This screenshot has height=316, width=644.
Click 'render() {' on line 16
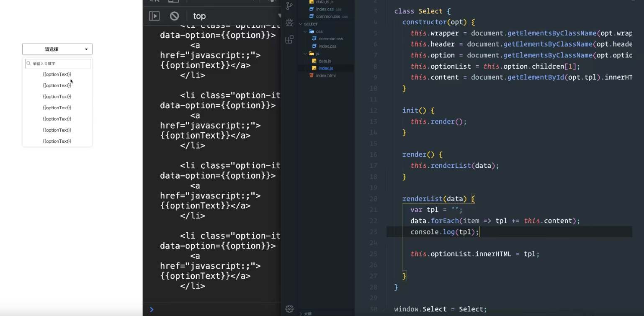(x=422, y=154)
